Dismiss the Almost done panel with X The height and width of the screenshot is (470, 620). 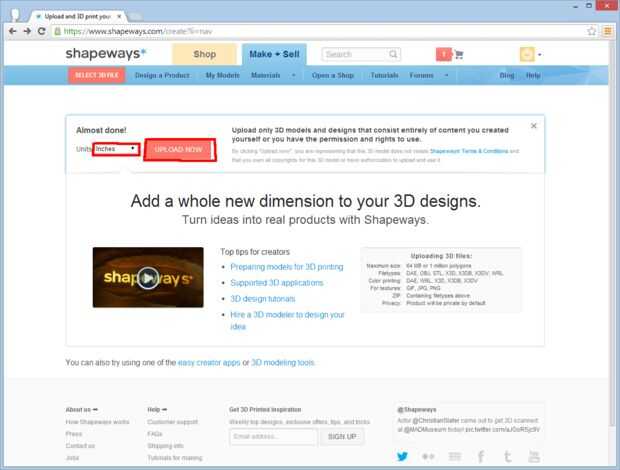(533, 126)
